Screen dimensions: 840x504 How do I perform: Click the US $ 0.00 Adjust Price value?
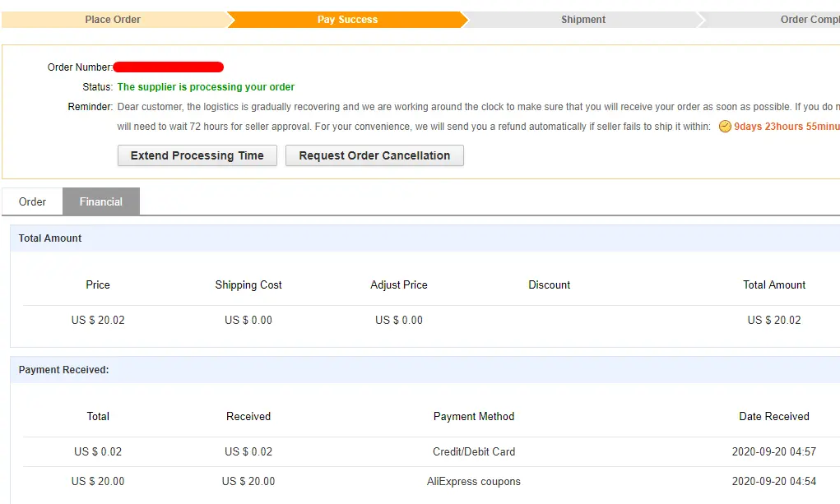(x=399, y=321)
